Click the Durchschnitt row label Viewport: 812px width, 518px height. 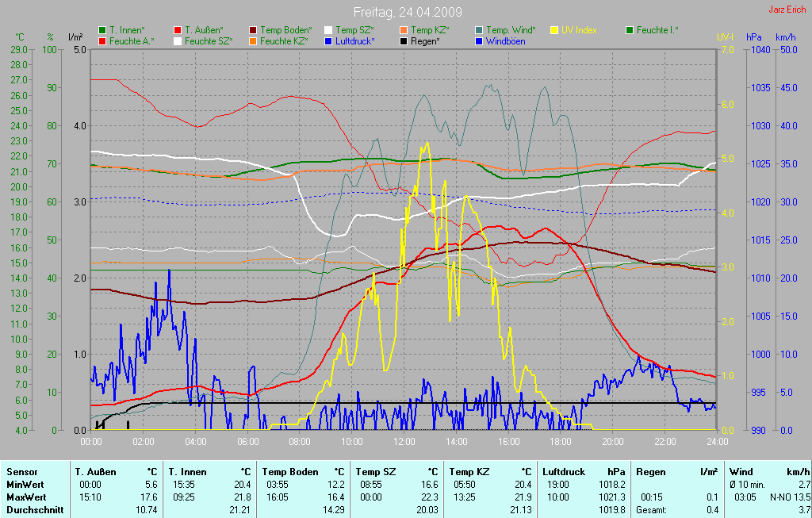34,508
